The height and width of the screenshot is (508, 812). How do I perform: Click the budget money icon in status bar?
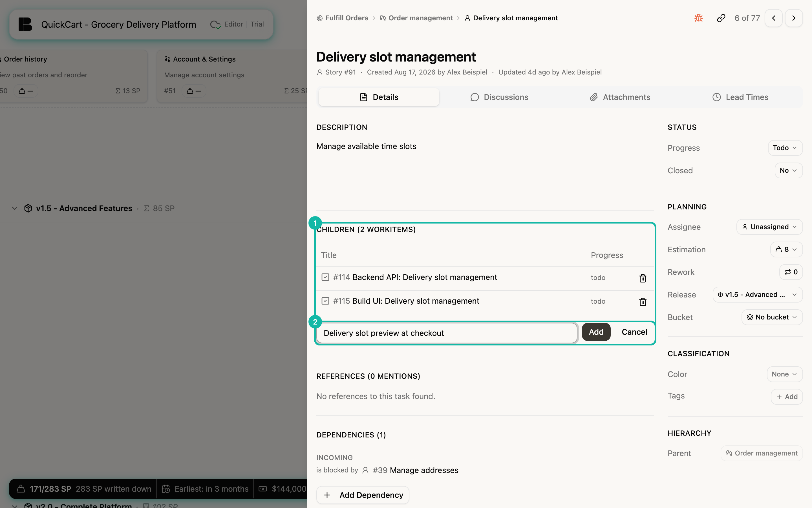[x=263, y=489]
